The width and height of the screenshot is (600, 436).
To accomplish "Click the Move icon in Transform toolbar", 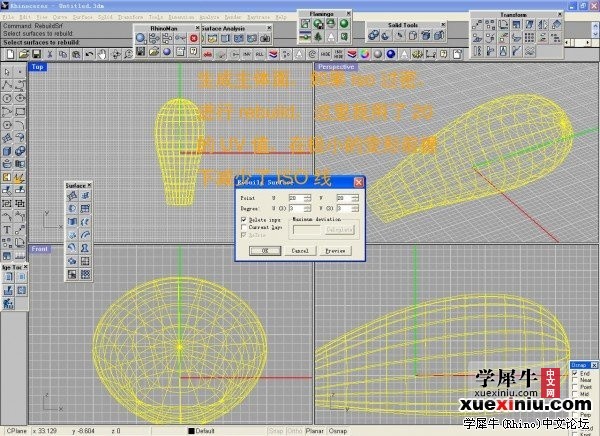I will [x=477, y=25].
